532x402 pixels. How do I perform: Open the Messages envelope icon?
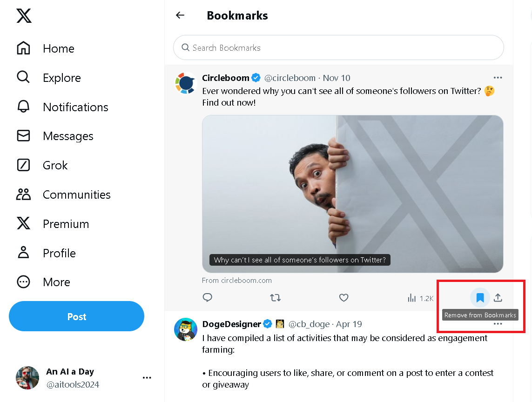(x=24, y=136)
